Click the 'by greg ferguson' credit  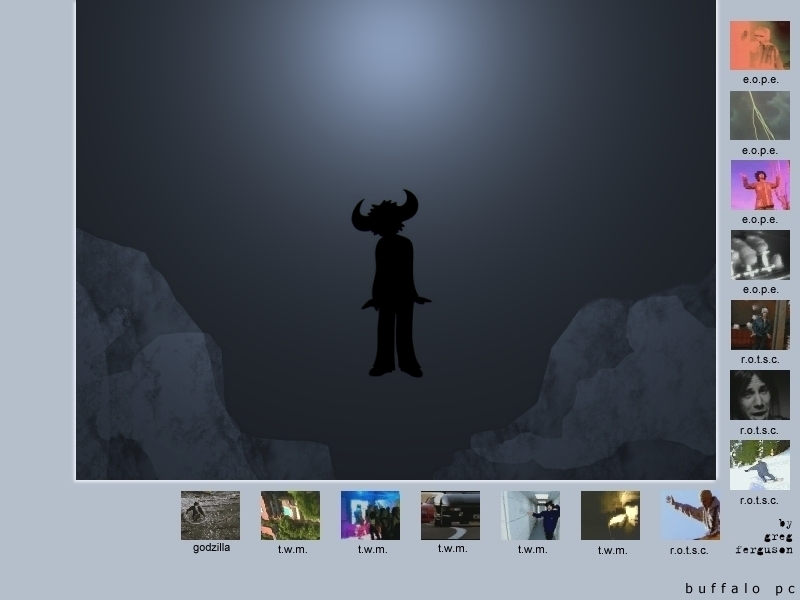click(x=765, y=537)
